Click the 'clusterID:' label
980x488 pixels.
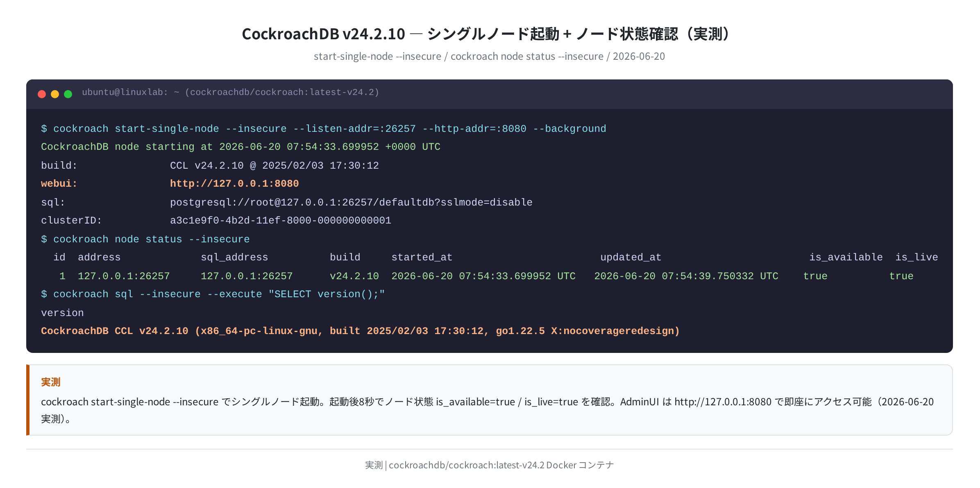(x=71, y=220)
